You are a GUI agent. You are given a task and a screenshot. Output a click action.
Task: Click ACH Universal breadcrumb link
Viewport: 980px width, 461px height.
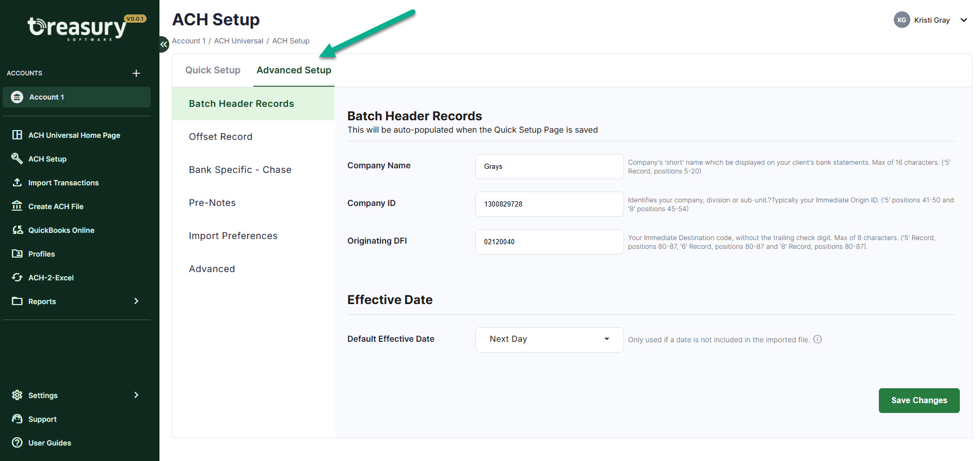[x=238, y=41]
